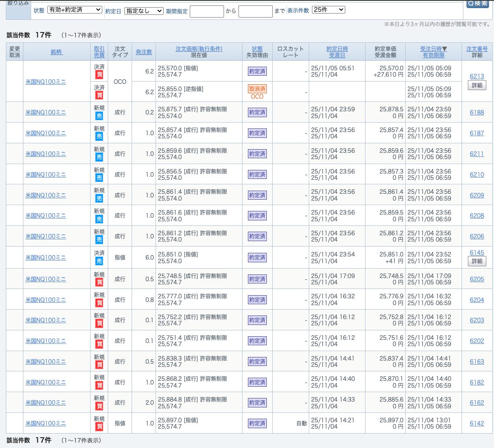Viewport: 494px width, 448px height.
Task: Sort by 銘柄 column header
Action: coord(57,52)
